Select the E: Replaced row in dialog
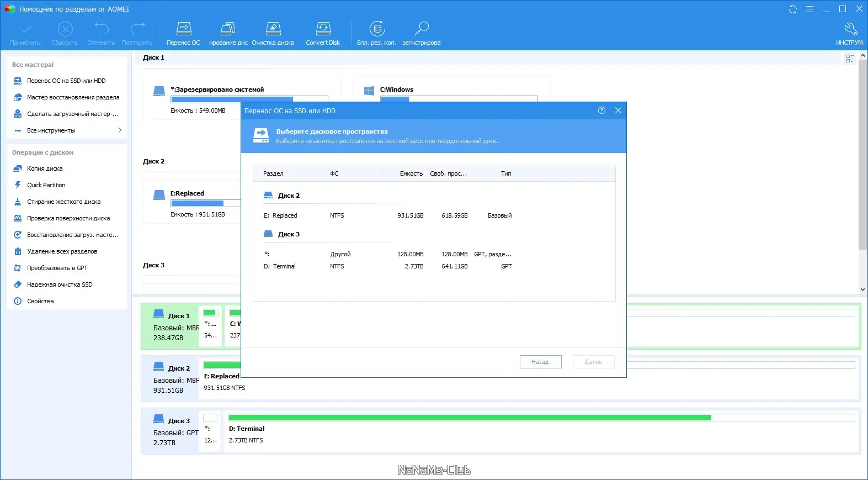This screenshot has height=480, width=868. tap(434, 215)
